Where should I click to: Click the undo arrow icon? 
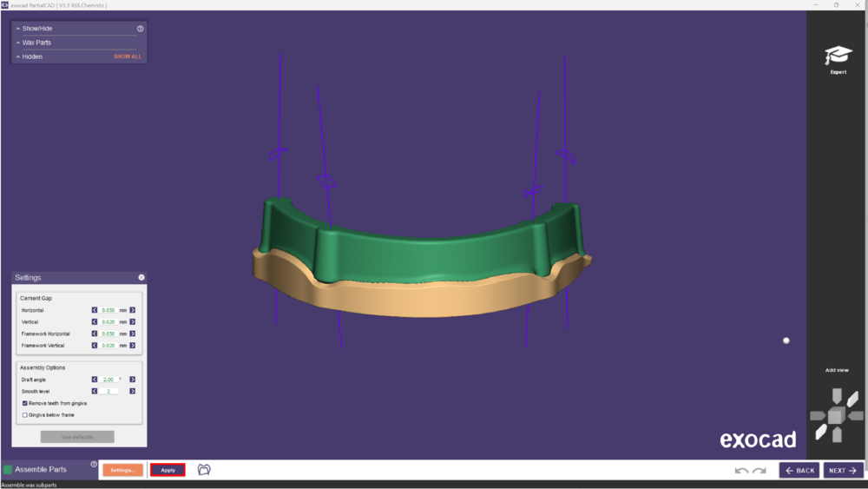click(741, 470)
